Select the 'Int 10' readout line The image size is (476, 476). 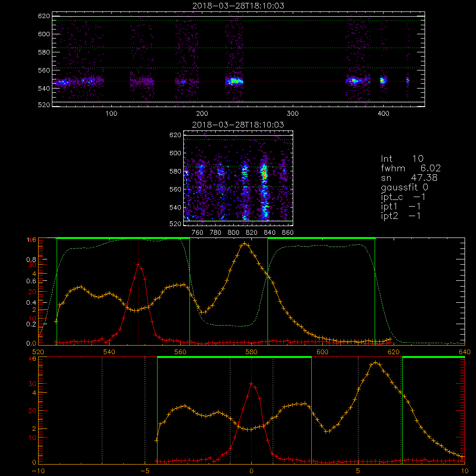[x=402, y=159]
